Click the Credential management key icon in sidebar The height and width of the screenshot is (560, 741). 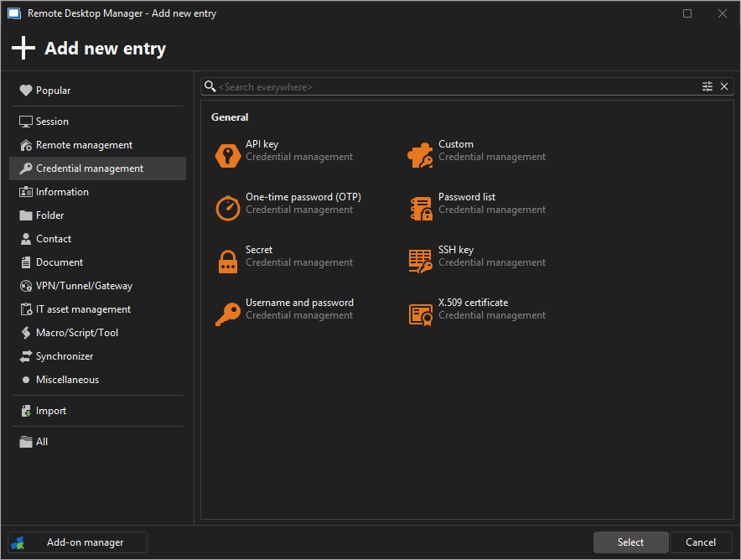(25, 169)
